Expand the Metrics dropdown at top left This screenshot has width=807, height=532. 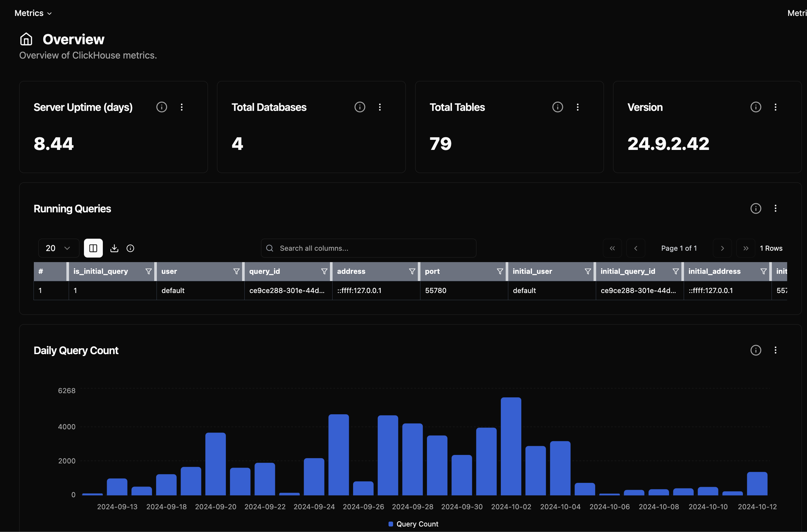[x=33, y=13]
